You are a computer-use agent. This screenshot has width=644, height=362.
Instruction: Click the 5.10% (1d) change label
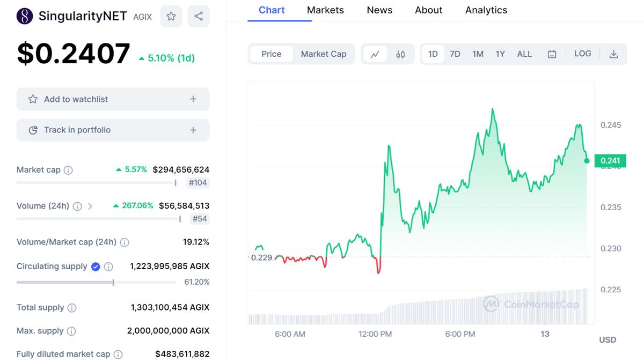coord(167,58)
